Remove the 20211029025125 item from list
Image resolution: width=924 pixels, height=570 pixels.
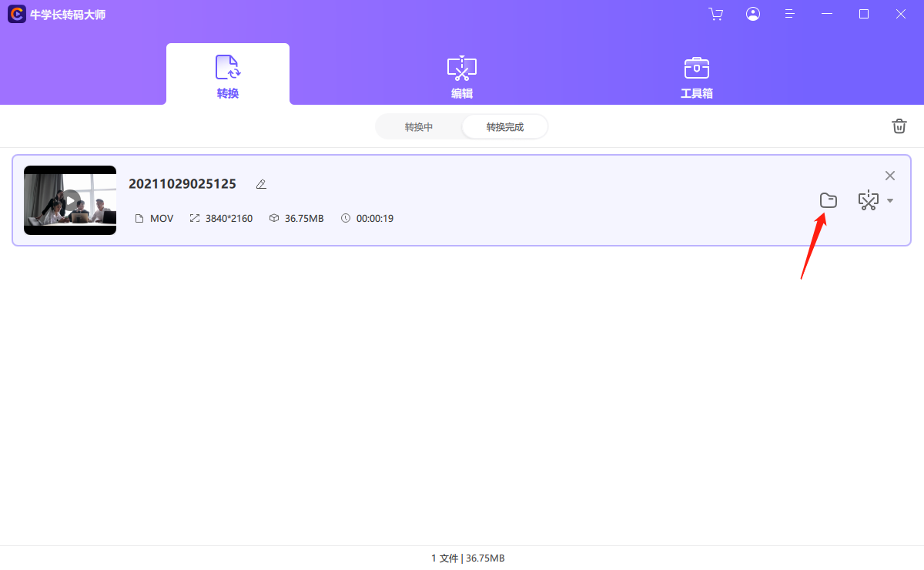[x=890, y=176]
